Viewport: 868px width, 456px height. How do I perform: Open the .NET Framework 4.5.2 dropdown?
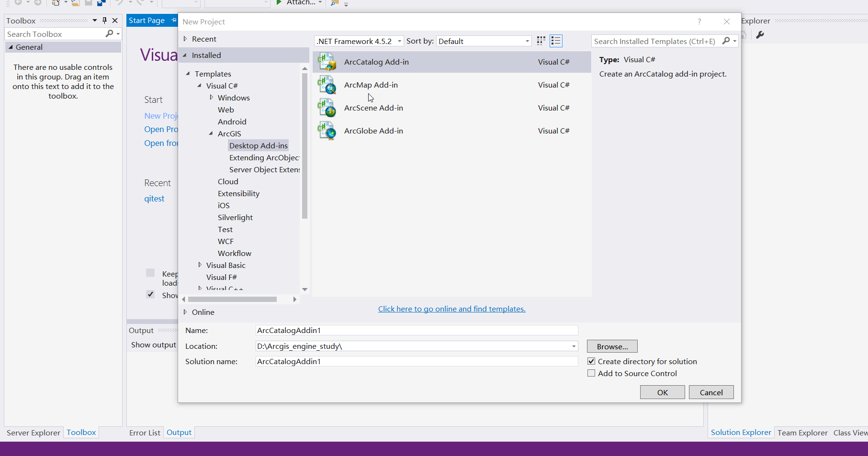point(399,41)
